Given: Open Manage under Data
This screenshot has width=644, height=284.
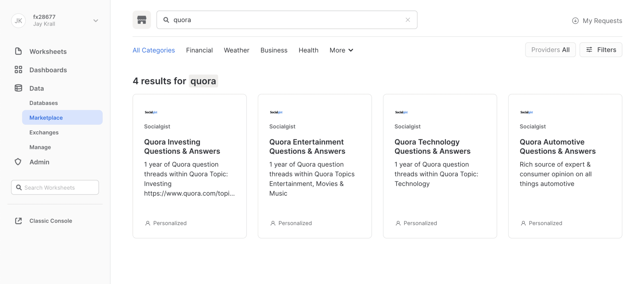Looking at the screenshot, I should pyautogui.click(x=40, y=147).
